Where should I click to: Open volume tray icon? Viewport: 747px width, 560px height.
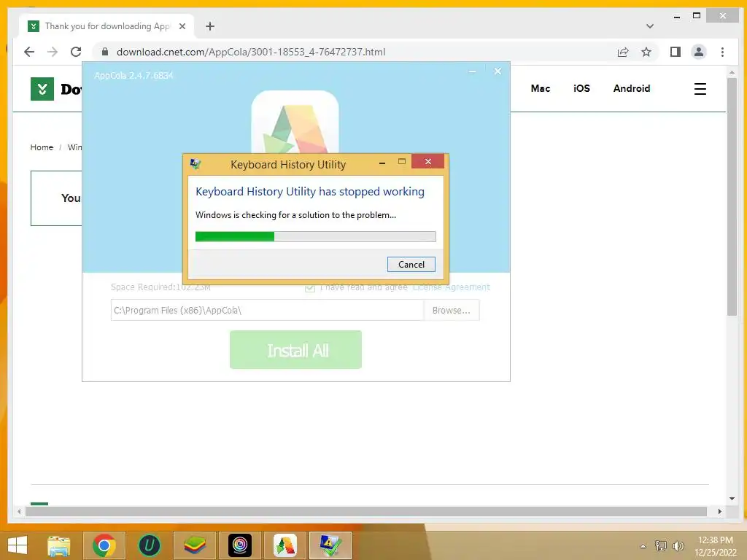(x=678, y=546)
